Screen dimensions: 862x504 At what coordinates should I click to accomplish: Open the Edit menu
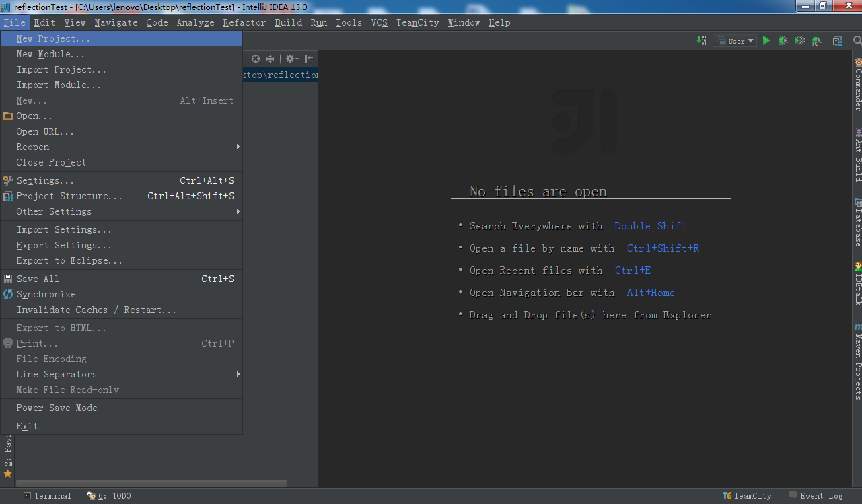[44, 22]
